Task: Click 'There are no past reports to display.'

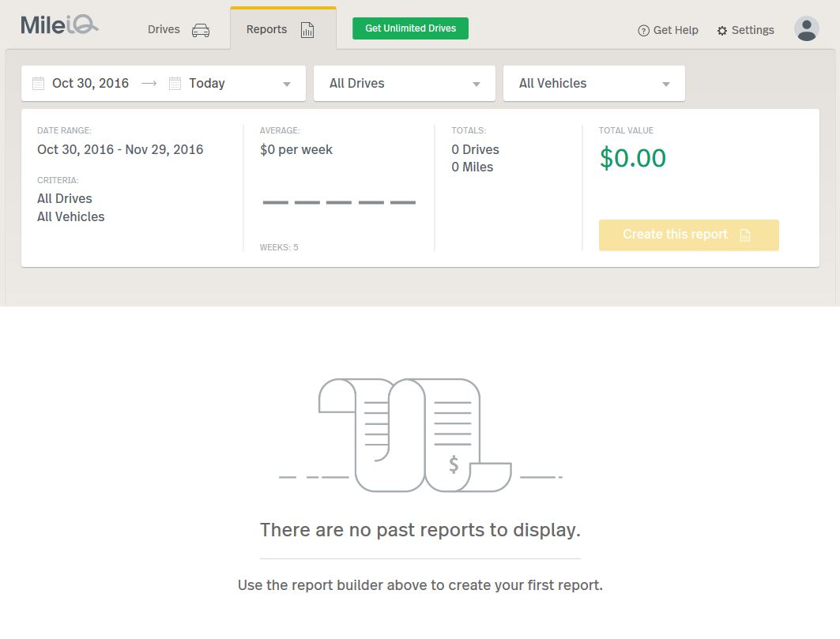Action: 420,530
